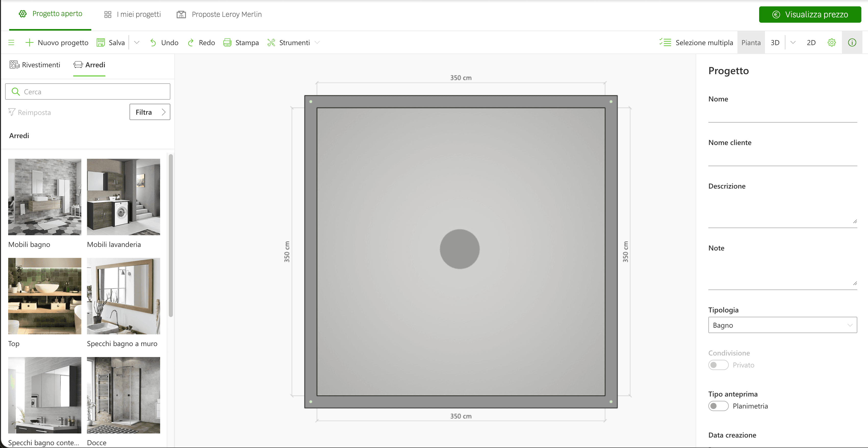Open the hamburger menu icon
868x448 pixels.
[11, 42]
